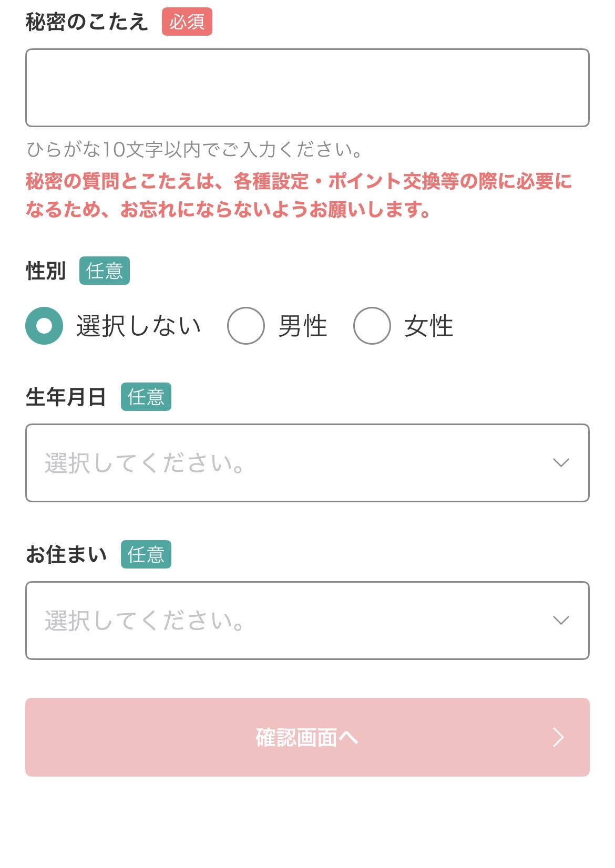Click the chevron arrow in the お住まい dropdown

[x=561, y=621]
